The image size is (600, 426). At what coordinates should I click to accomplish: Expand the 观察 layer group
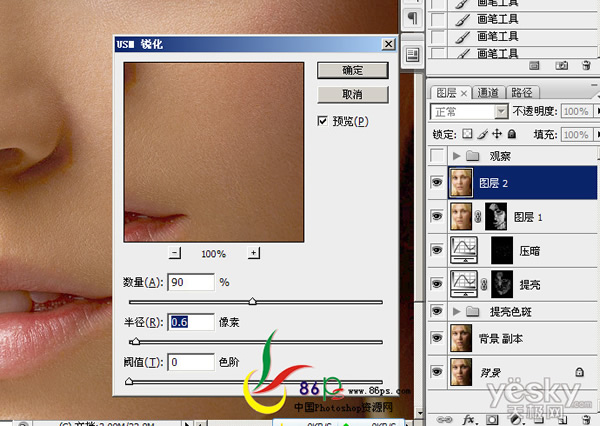pos(456,156)
